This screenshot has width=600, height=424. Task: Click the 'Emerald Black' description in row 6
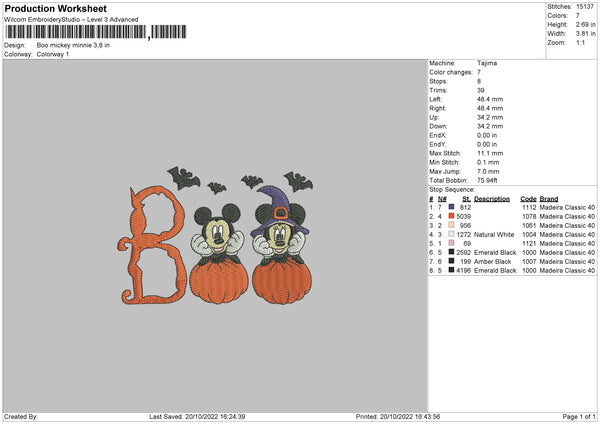(x=495, y=253)
